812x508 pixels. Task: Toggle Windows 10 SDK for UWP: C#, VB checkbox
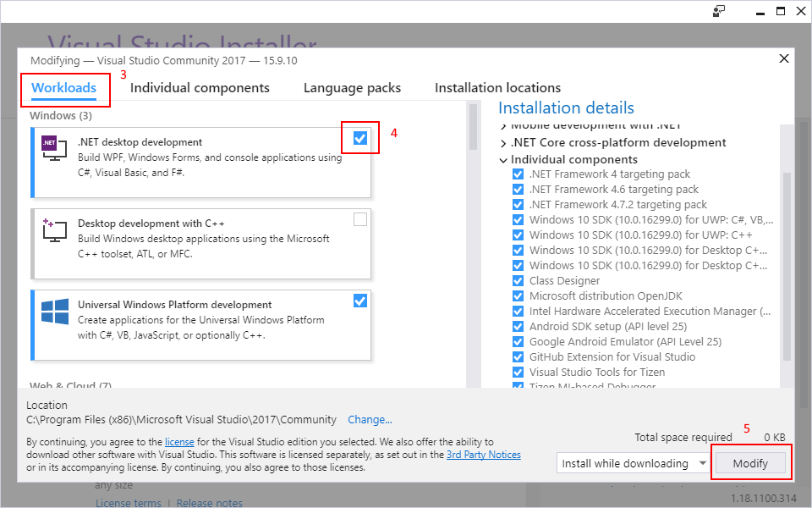(x=518, y=220)
